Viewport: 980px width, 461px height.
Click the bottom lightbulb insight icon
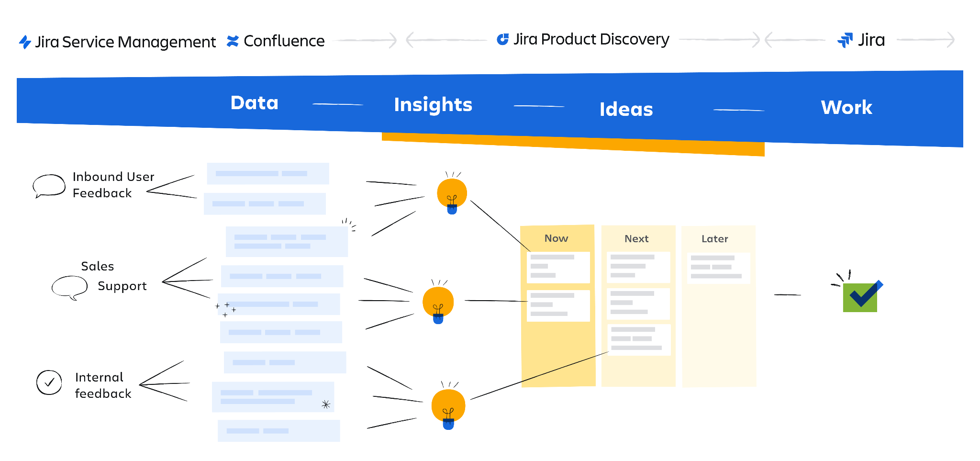click(448, 408)
